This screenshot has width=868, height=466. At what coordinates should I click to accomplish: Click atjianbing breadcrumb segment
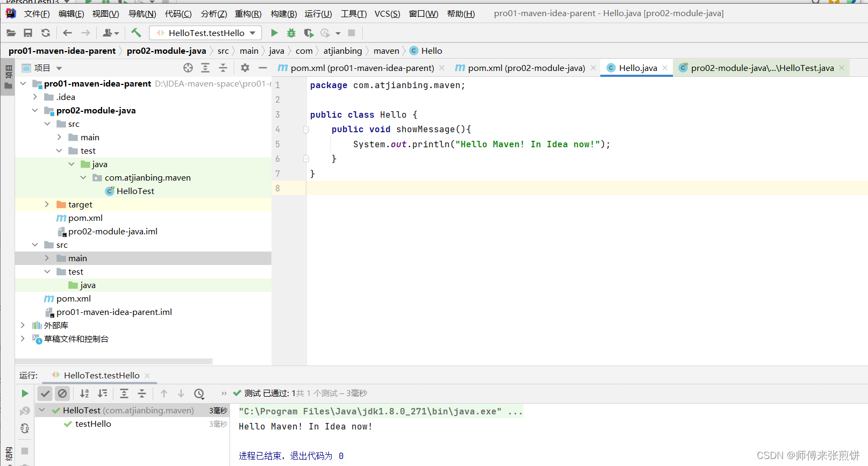343,51
